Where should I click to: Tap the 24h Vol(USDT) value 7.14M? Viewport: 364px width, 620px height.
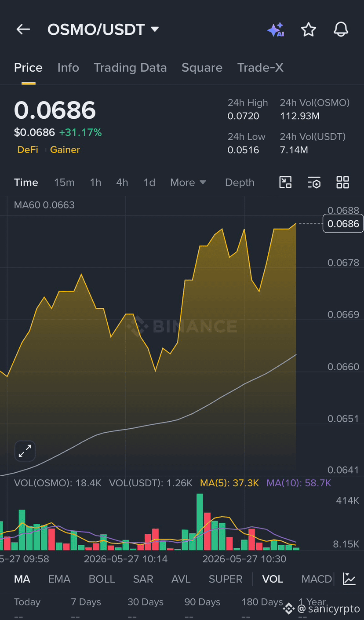point(294,150)
